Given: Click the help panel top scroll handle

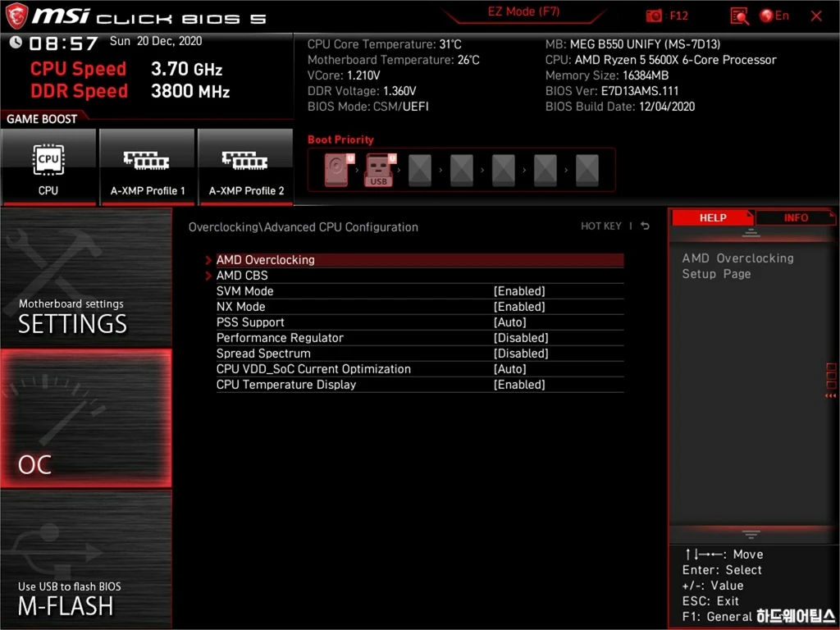Looking at the screenshot, I should pyautogui.click(x=751, y=233).
